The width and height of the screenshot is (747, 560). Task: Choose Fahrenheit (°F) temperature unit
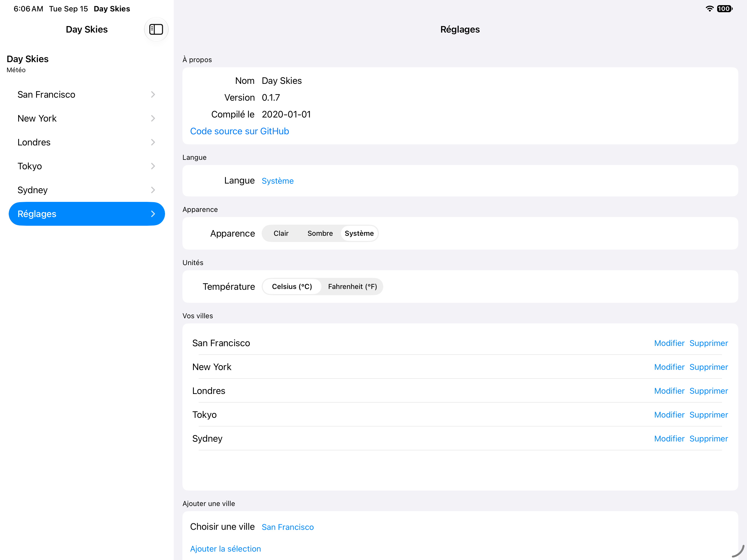point(353,287)
